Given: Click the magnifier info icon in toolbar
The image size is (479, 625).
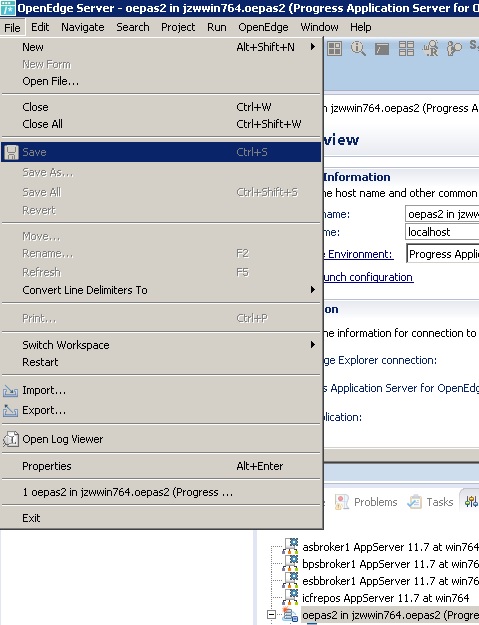Looking at the screenshot, I should click(358, 49).
